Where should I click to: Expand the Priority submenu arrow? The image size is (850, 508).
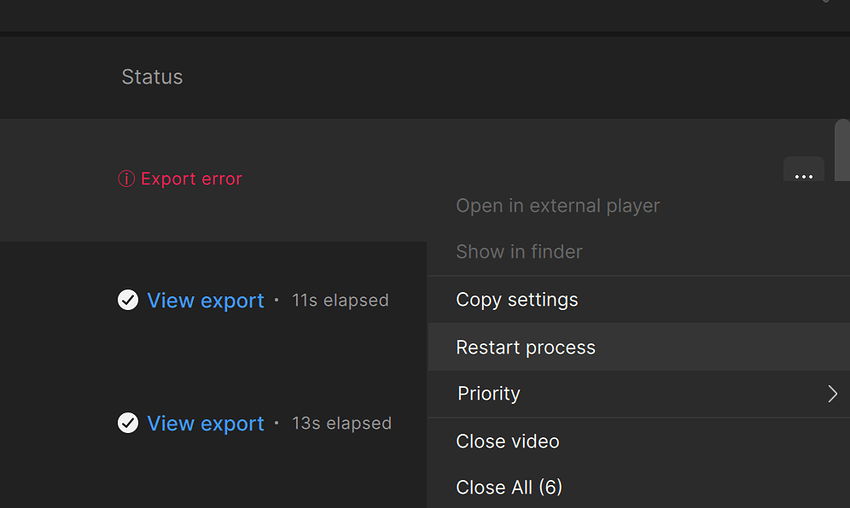[832, 394]
